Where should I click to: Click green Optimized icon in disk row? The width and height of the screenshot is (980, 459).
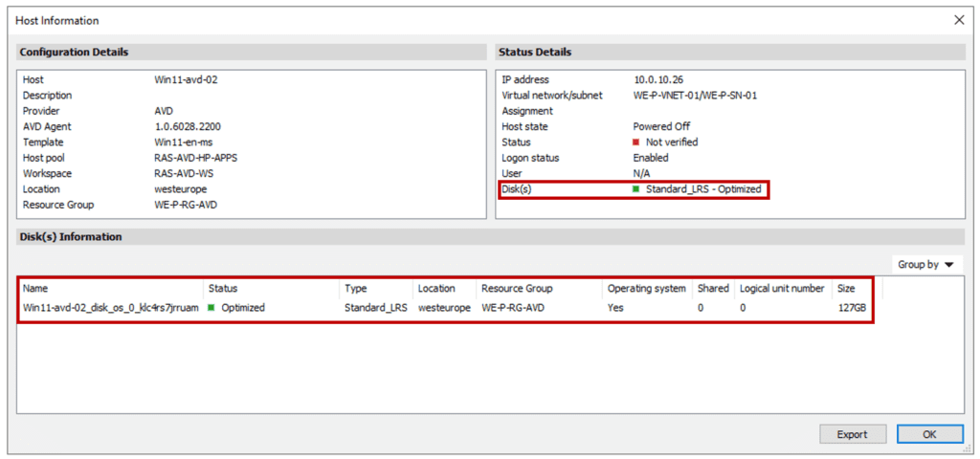tap(212, 308)
